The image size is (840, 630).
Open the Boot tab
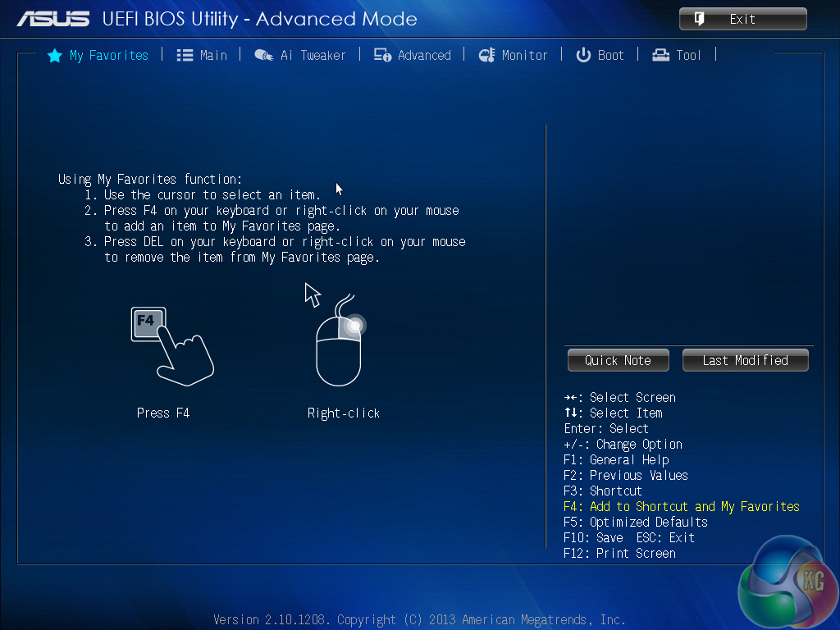(600, 55)
